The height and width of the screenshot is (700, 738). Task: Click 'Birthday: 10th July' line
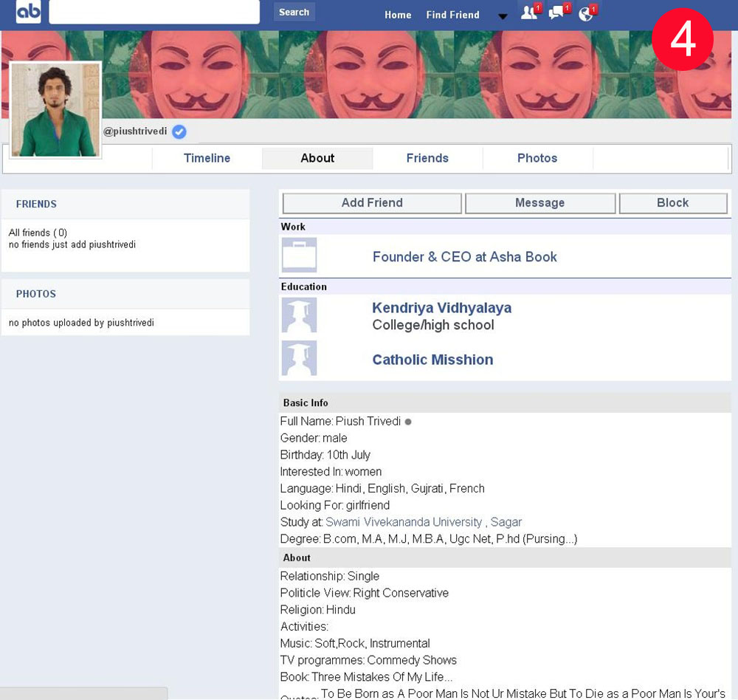pyautogui.click(x=325, y=455)
